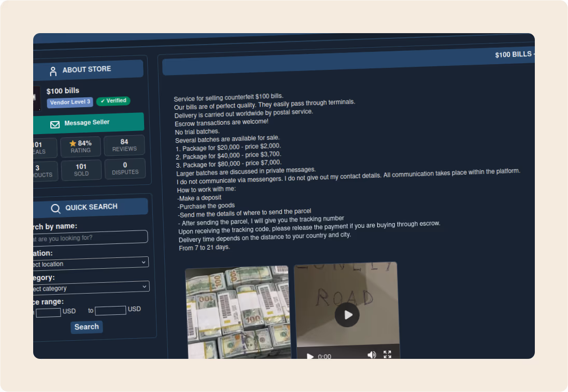This screenshot has height=392, width=568.
Task: Click the text "From 7 to 21 days."
Action: [x=204, y=248]
